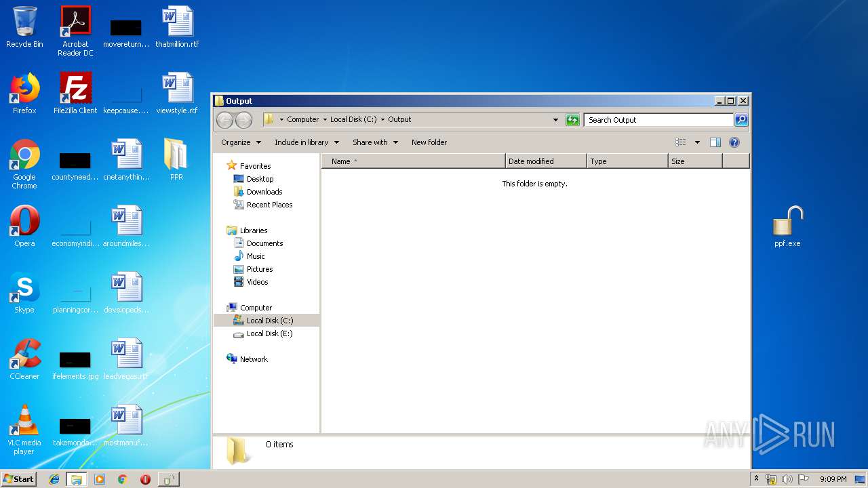Screen dimensions: 868x488
Task: Click the Windows Explorer taskbar button
Action: (x=77, y=479)
